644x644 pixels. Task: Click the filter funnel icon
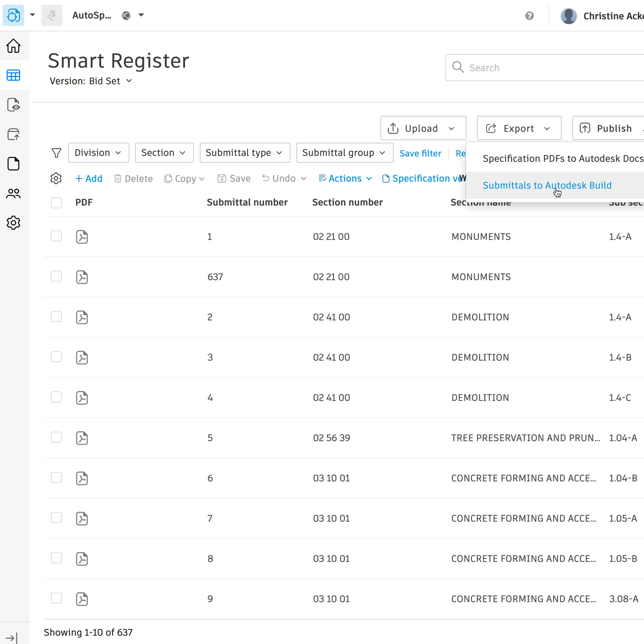[x=56, y=153]
